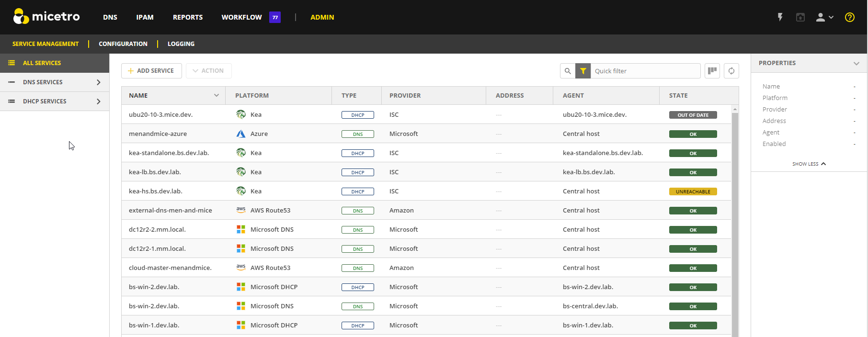Expand the DNS Services section

pyautogui.click(x=99, y=82)
